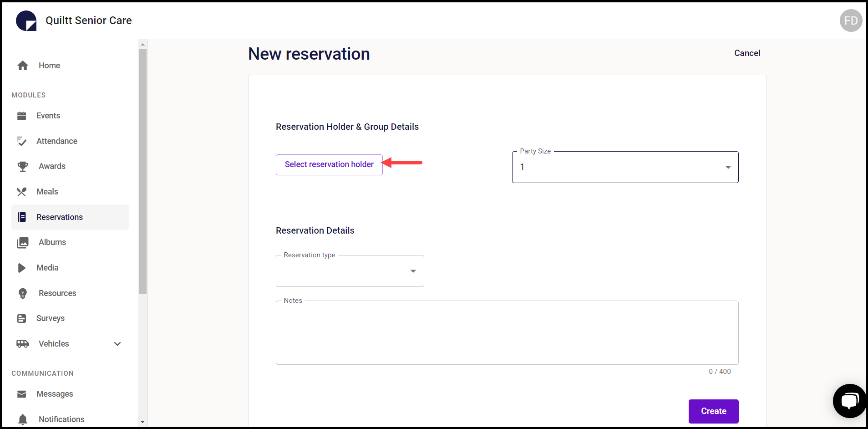
Task: Click the Events calendar icon
Action: [21, 116]
